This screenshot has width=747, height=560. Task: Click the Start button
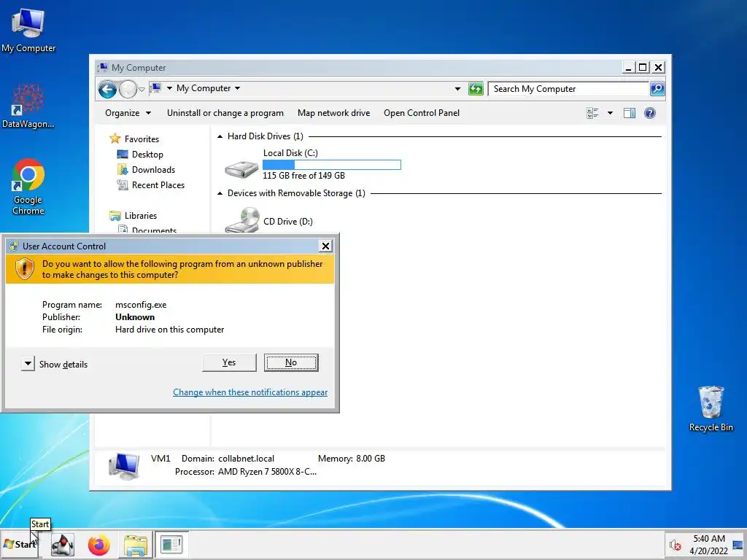point(19,544)
